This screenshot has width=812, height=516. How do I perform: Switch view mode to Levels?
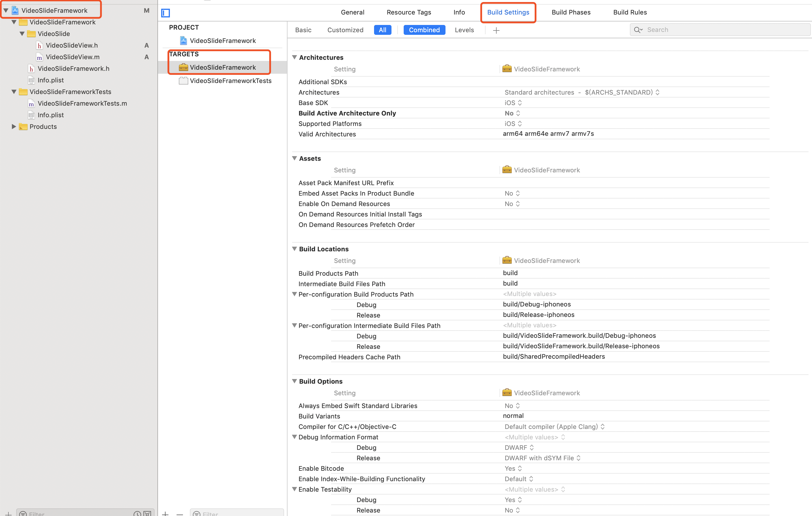tap(464, 30)
